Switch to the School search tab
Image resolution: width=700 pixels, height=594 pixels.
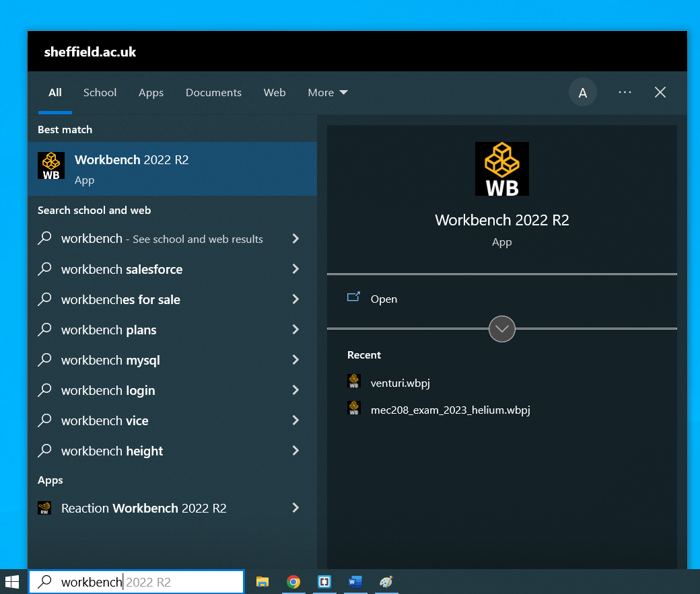pyautogui.click(x=100, y=92)
